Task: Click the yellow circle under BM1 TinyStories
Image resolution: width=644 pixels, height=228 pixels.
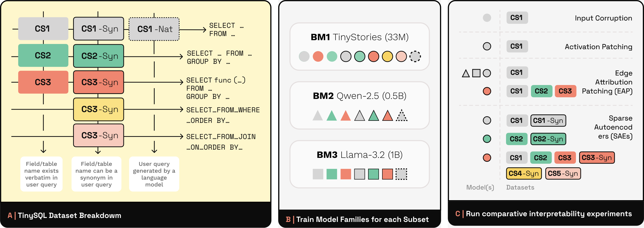Action: (387, 56)
